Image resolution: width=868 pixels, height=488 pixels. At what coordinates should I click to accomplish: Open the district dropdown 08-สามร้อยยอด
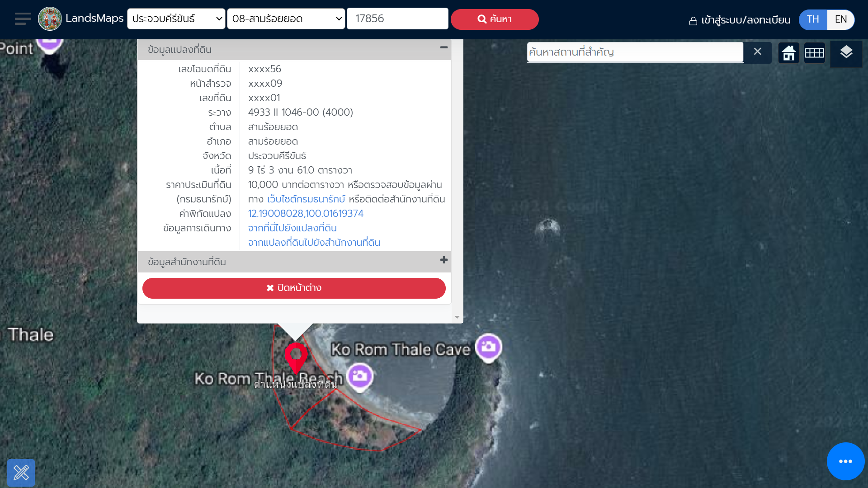click(286, 19)
